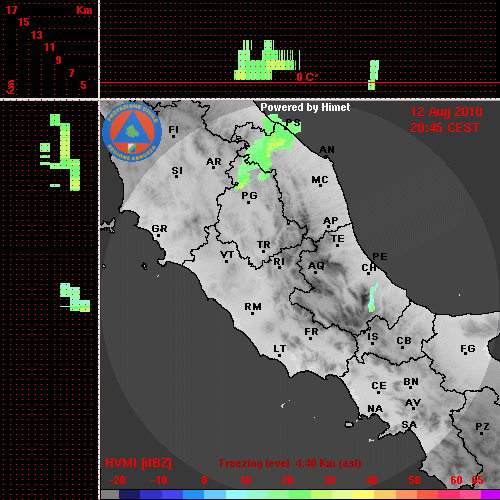The image size is (500, 500).
Task: Click the TR city label
Action: point(264,246)
